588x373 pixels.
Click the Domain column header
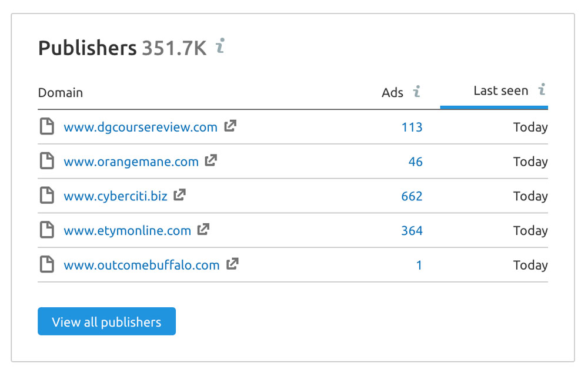point(61,92)
